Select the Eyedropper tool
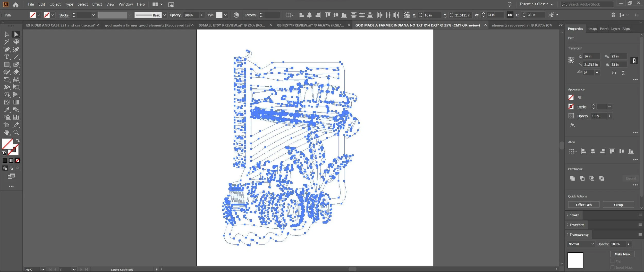Image resolution: width=644 pixels, height=272 pixels. pyautogui.click(x=7, y=110)
